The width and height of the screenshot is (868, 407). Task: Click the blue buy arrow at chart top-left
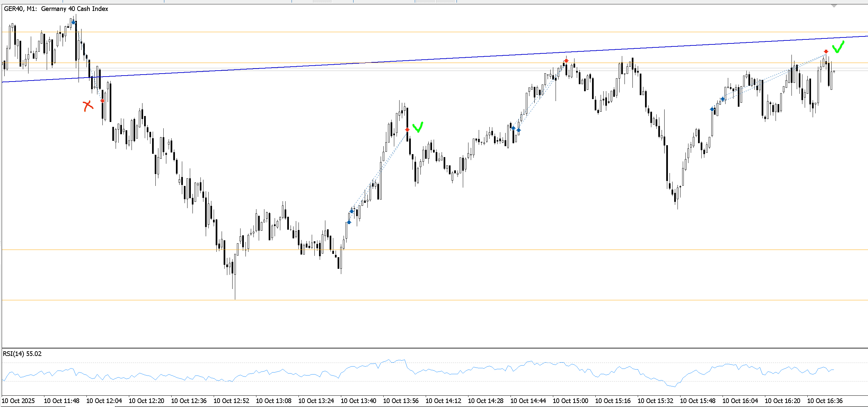[x=74, y=22]
